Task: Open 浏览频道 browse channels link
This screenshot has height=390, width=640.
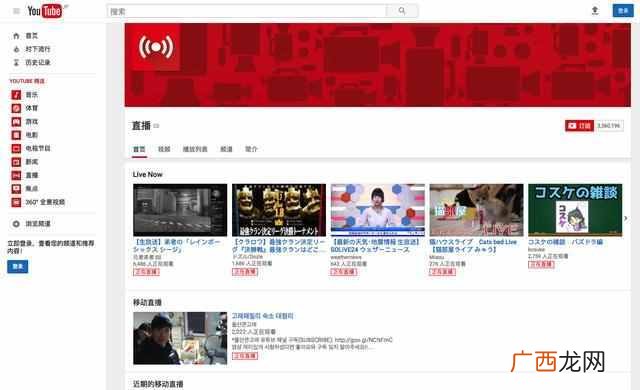Action: (x=38, y=224)
